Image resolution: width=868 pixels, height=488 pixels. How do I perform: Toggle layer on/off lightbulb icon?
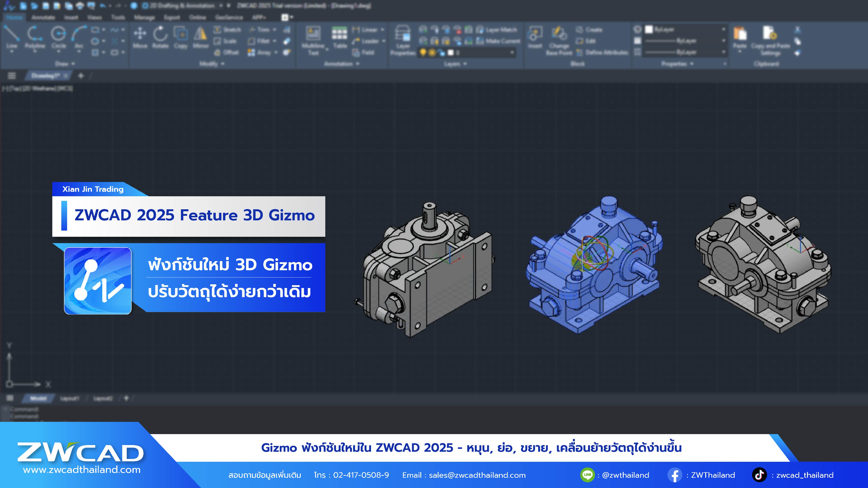coord(423,52)
